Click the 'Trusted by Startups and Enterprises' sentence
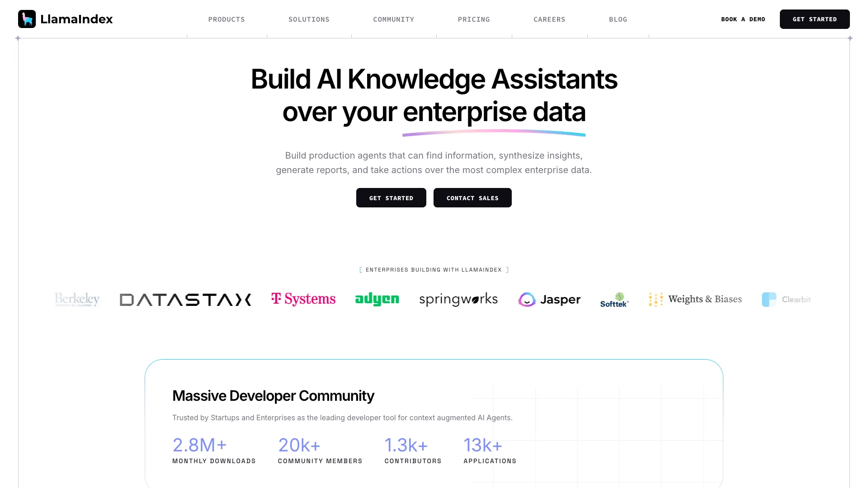The height and width of the screenshot is (488, 868). point(342,418)
